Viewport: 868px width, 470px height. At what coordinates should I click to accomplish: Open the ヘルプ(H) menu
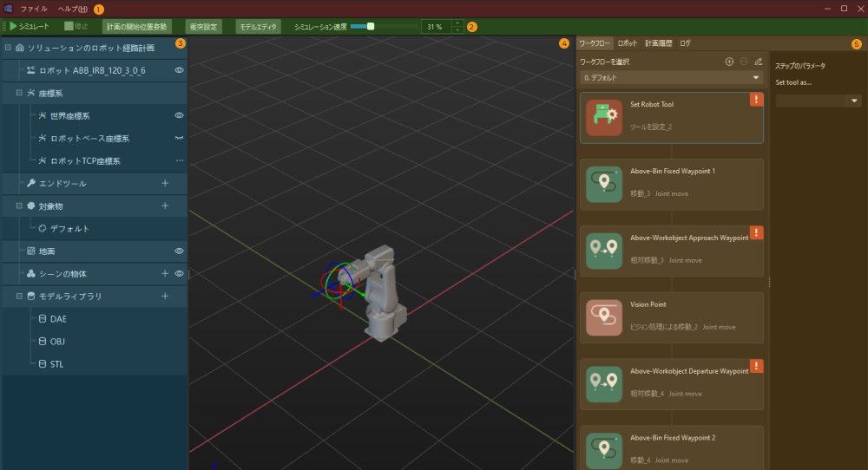pyautogui.click(x=73, y=9)
